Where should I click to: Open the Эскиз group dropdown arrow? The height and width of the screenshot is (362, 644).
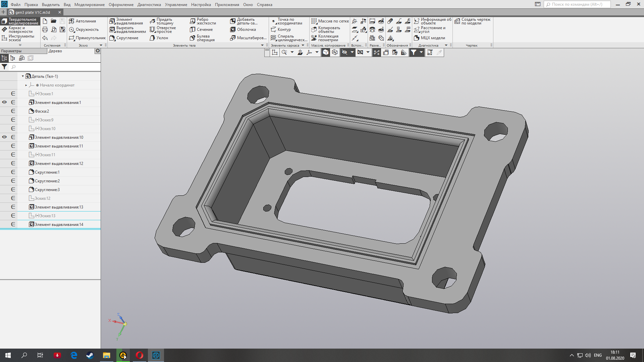pos(101,45)
